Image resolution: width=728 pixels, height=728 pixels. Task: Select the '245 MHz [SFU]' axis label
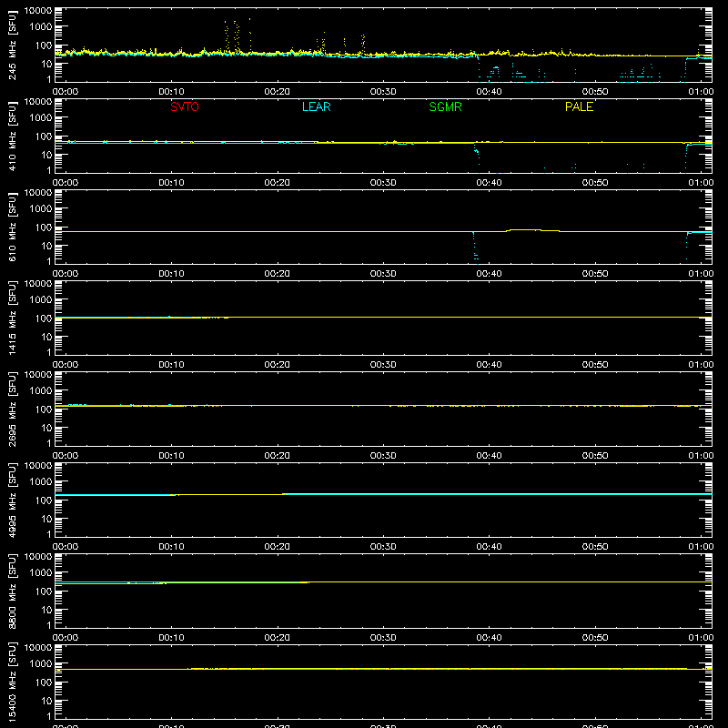point(12,45)
